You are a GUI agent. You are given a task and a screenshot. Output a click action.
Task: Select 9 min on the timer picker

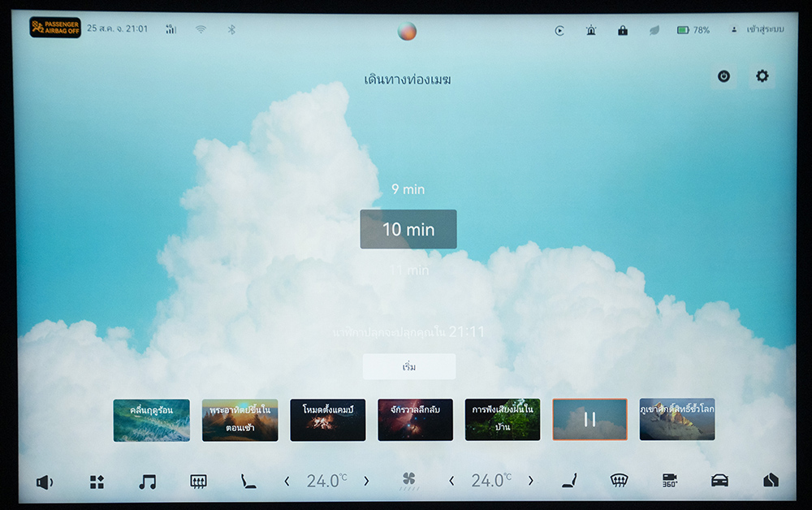point(408,189)
